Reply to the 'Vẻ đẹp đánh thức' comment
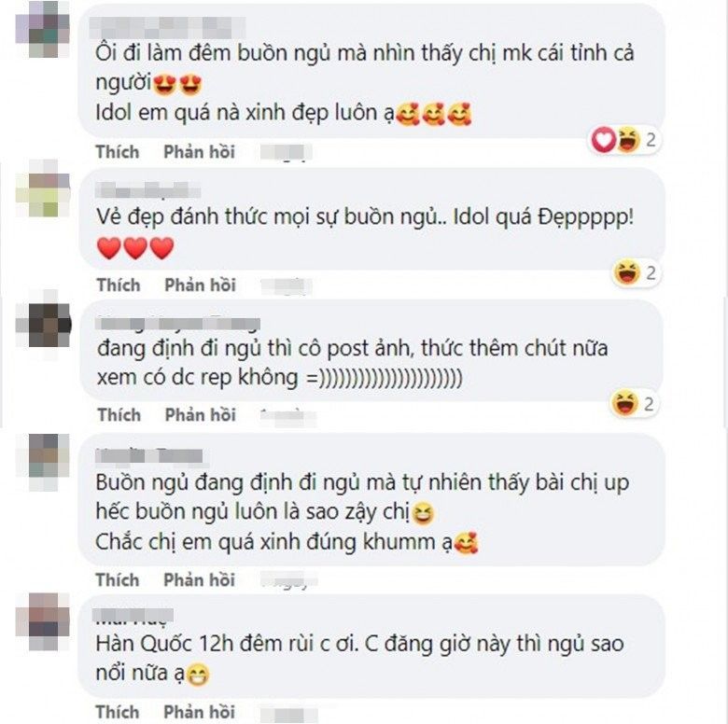The image size is (728, 724). tap(200, 285)
